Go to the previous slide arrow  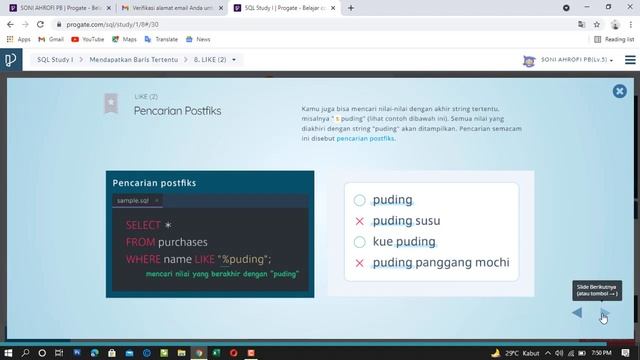577,313
